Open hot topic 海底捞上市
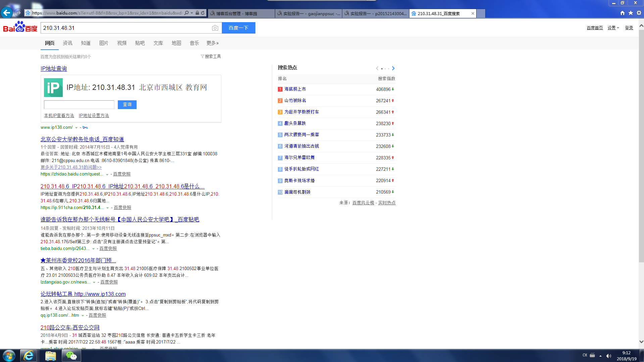This screenshot has height=362, width=644. 295,89
